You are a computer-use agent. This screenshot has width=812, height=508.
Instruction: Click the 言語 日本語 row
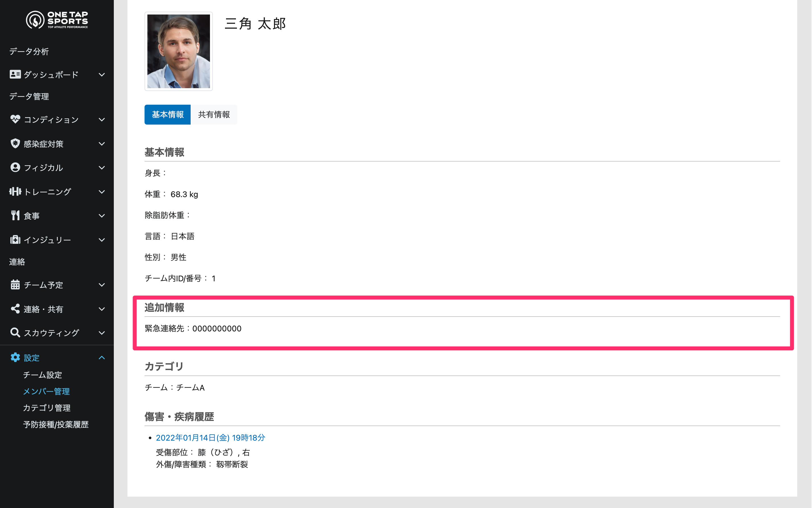pos(169,236)
